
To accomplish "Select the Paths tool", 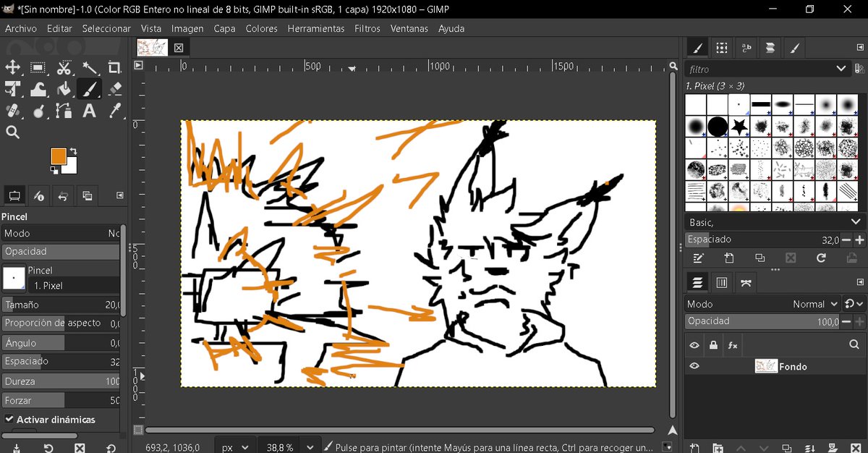I will coord(64,111).
